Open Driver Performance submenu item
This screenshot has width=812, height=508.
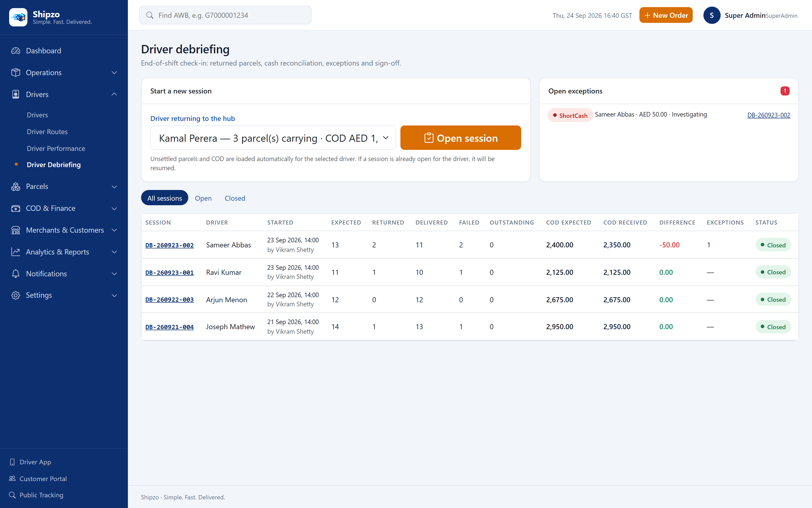pyautogui.click(x=56, y=149)
